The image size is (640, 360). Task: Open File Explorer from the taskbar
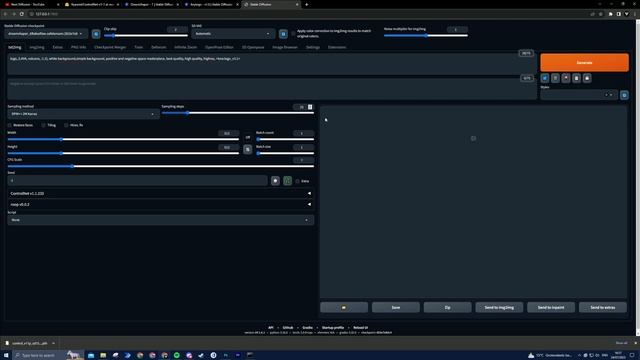103,356
